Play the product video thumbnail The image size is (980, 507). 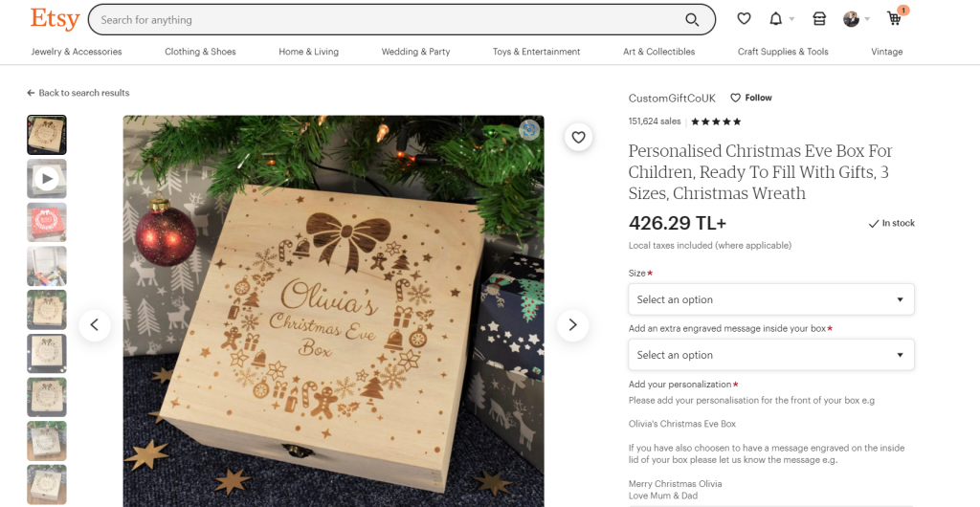(x=46, y=179)
